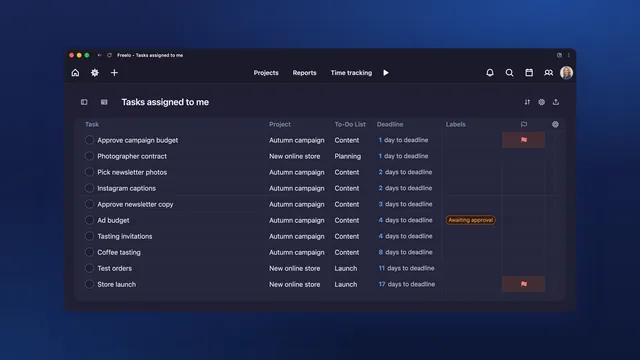
Task: Go back with the browser arrow
Action: tap(99, 55)
